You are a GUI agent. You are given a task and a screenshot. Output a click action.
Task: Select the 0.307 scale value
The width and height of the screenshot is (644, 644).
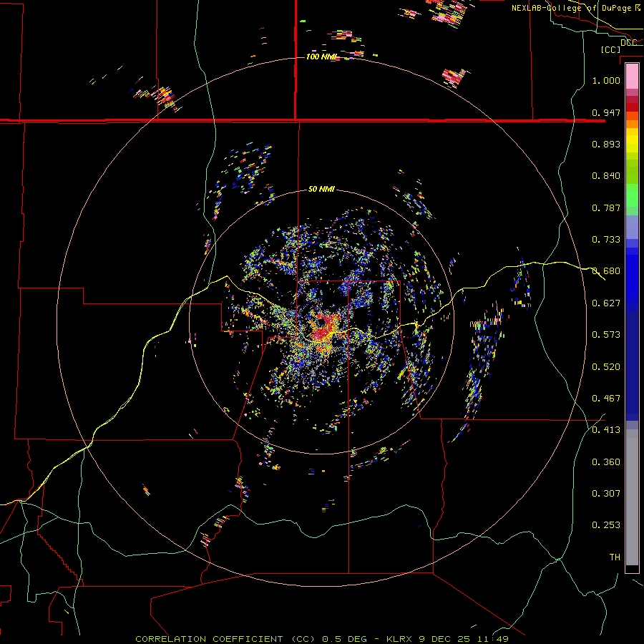click(x=606, y=494)
